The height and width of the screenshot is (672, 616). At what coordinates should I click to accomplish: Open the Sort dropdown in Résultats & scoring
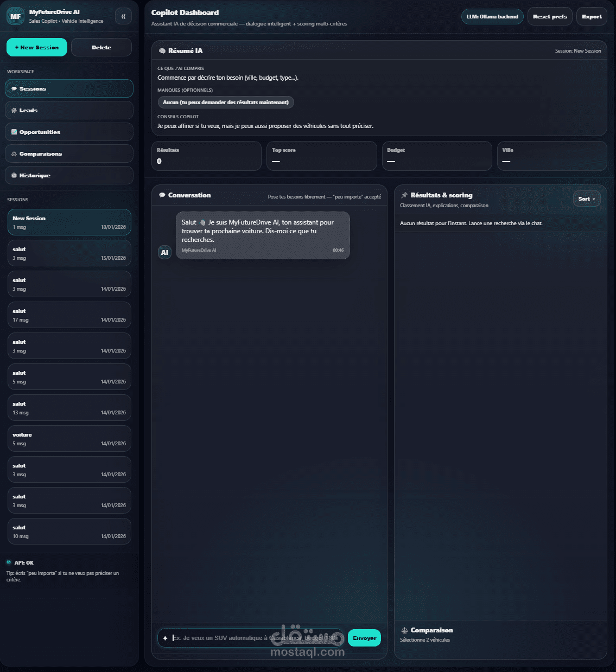[x=587, y=199]
